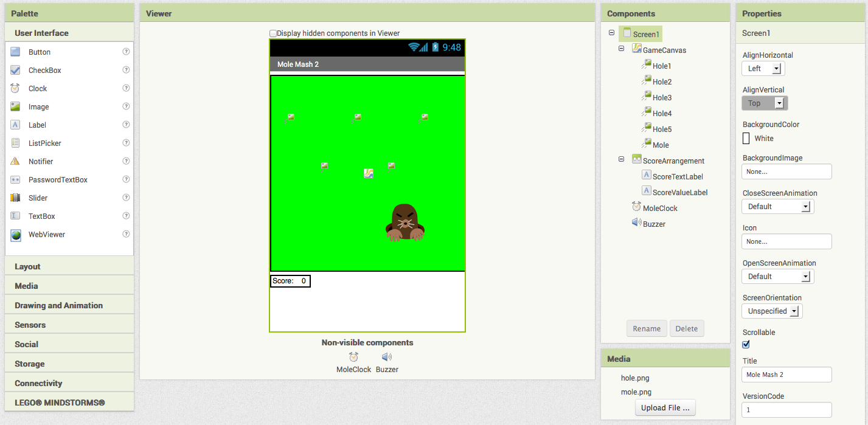The width and height of the screenshot is (868, 425).
Task: Open help for Clock component
Action: pos(126,89)
